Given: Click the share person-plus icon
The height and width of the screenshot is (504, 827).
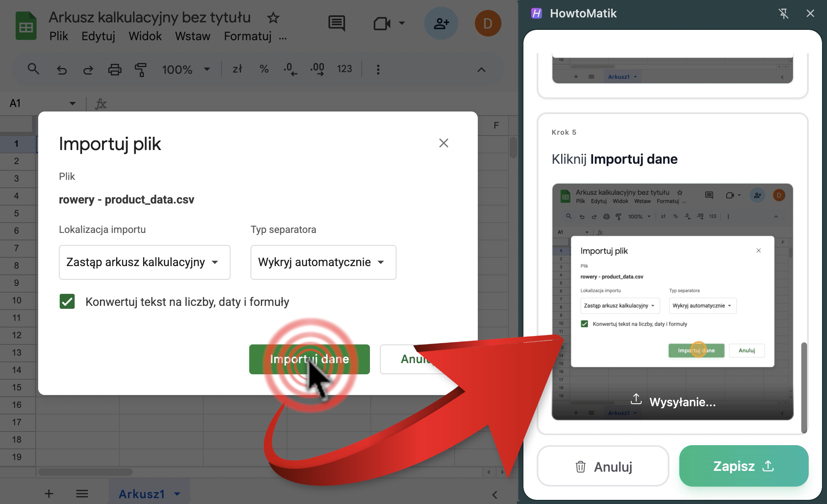Looking at the screenshot, I should click(x=441, y=24).
